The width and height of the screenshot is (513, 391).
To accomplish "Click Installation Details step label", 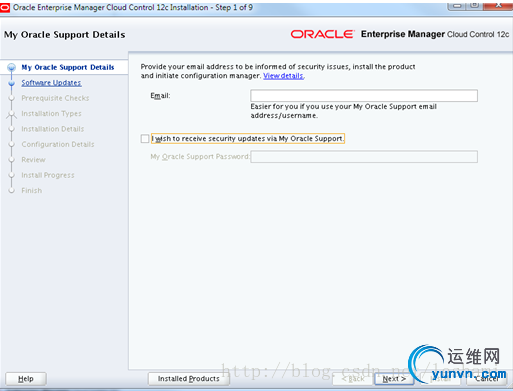I will (53, 129).
